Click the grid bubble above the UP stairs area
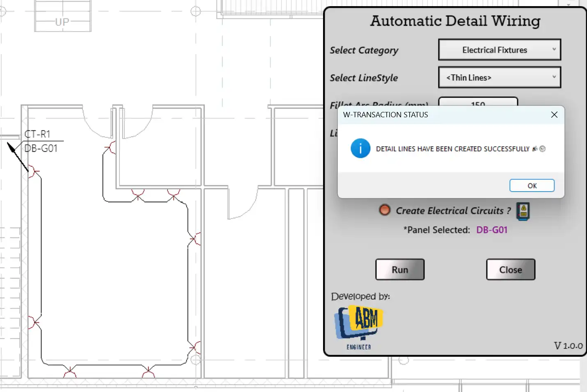587x392 pixels. (196, 11)
